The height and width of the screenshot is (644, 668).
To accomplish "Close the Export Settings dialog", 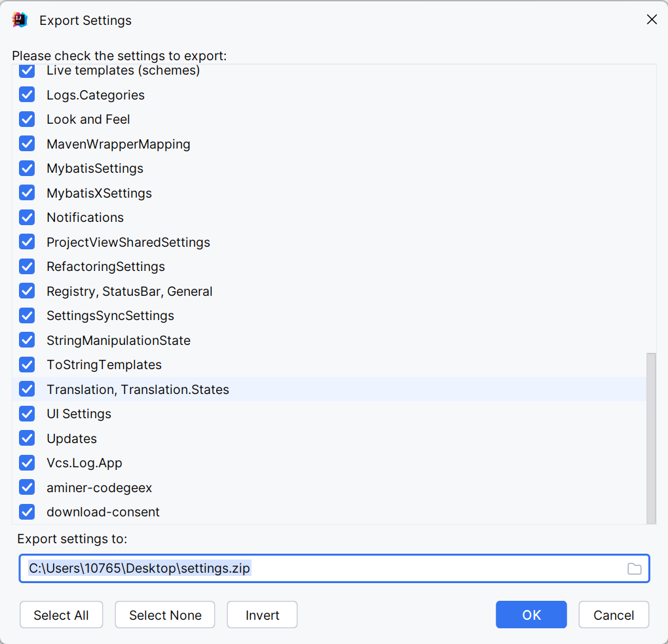I will click(652, 20).
